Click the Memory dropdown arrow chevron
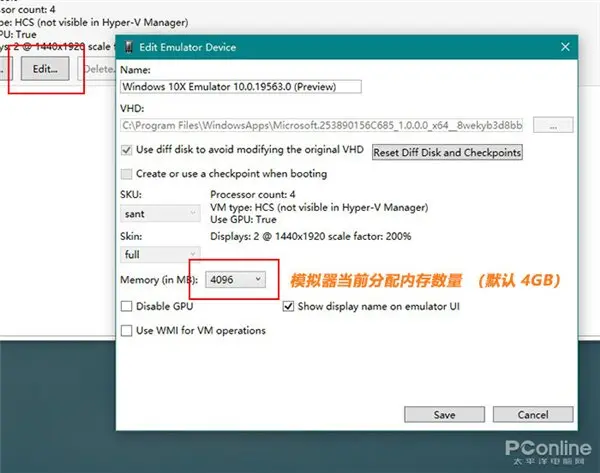The height and width of the screenshot is (473, 600). [258, 279]
